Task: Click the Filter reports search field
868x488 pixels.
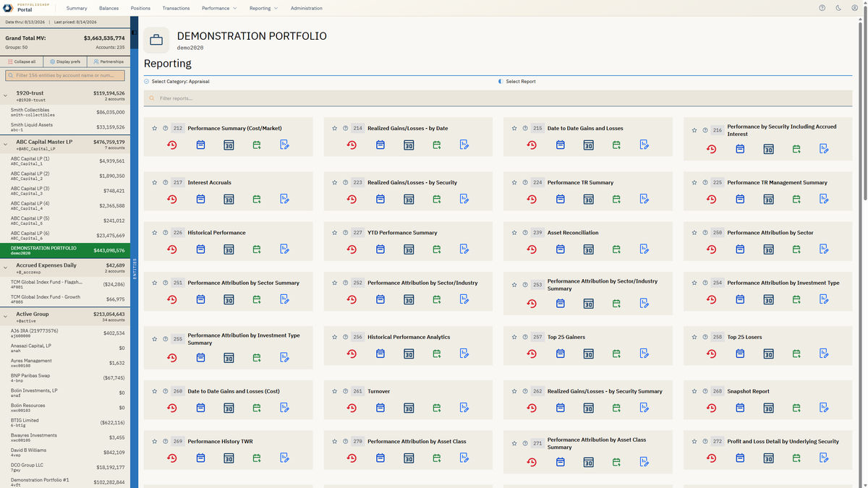Action: [498, 98]
